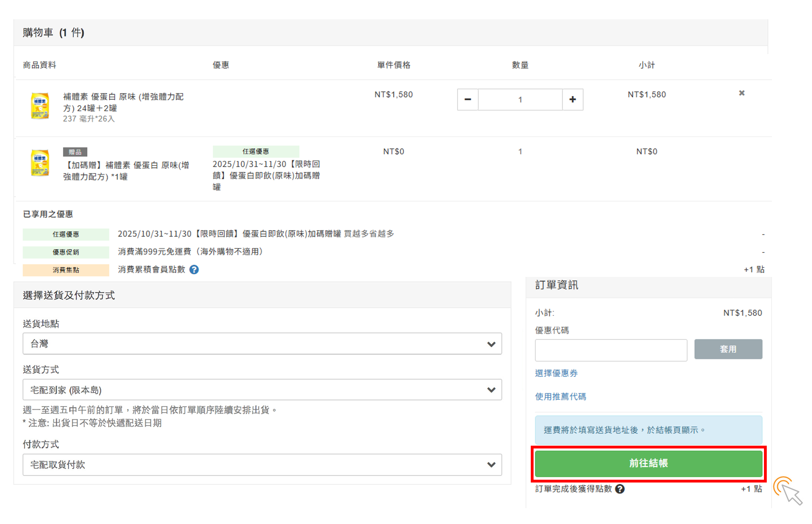Click the minus quantity button
This screenshot has width=812, height=524.
(x=467, y=100)
